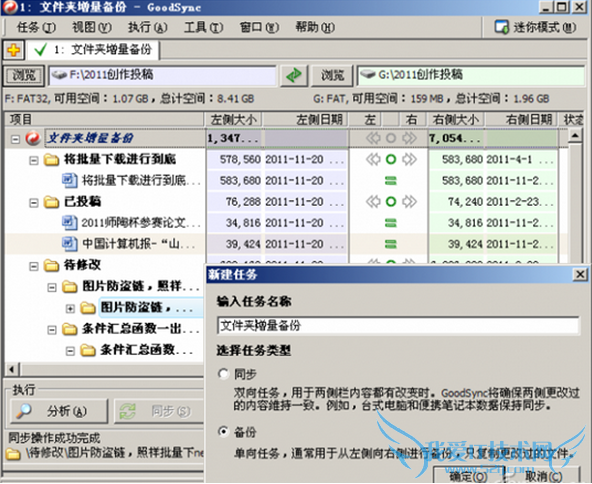This screenshot has height=484, width=592.
Task: Click the folder icon of 已投稿
Action: point(51,202)
